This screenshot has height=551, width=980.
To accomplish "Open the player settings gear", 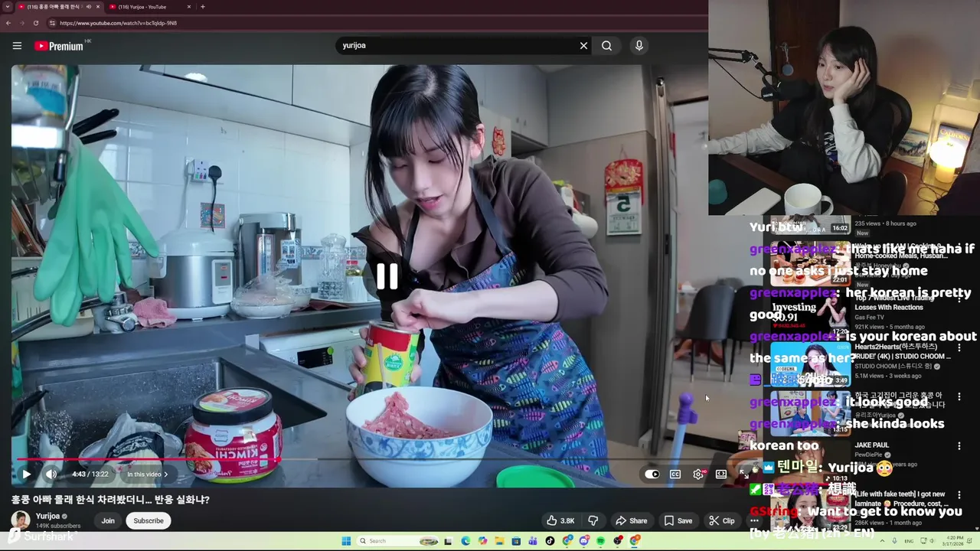I will [698, 474].
